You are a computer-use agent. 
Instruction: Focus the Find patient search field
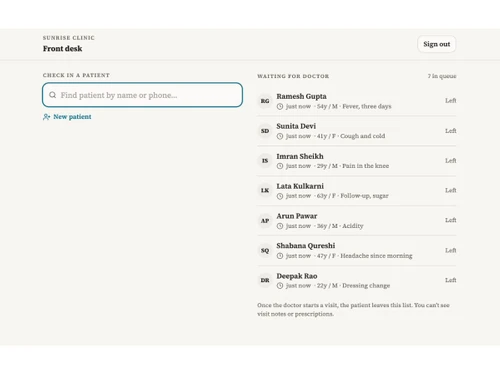click(x=143, y=95)
